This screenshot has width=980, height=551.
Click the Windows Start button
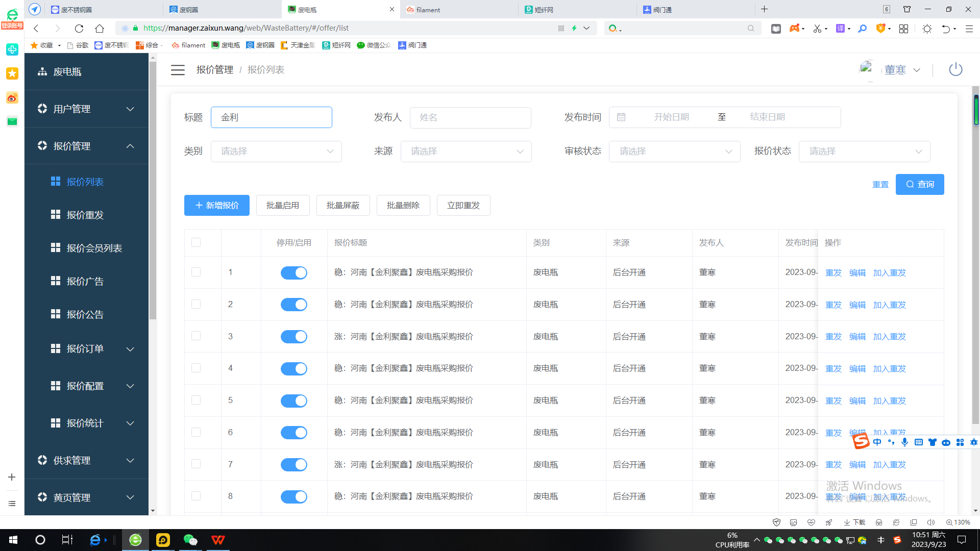13,540
